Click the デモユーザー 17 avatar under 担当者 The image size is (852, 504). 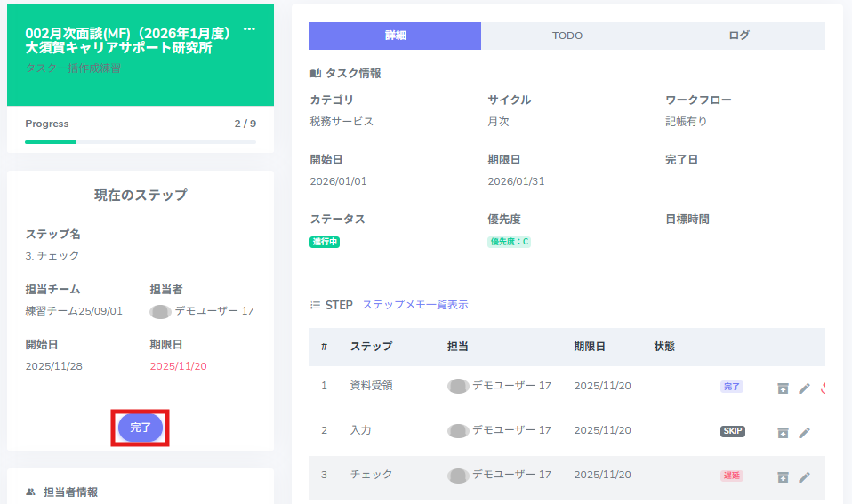pos(160,311)
